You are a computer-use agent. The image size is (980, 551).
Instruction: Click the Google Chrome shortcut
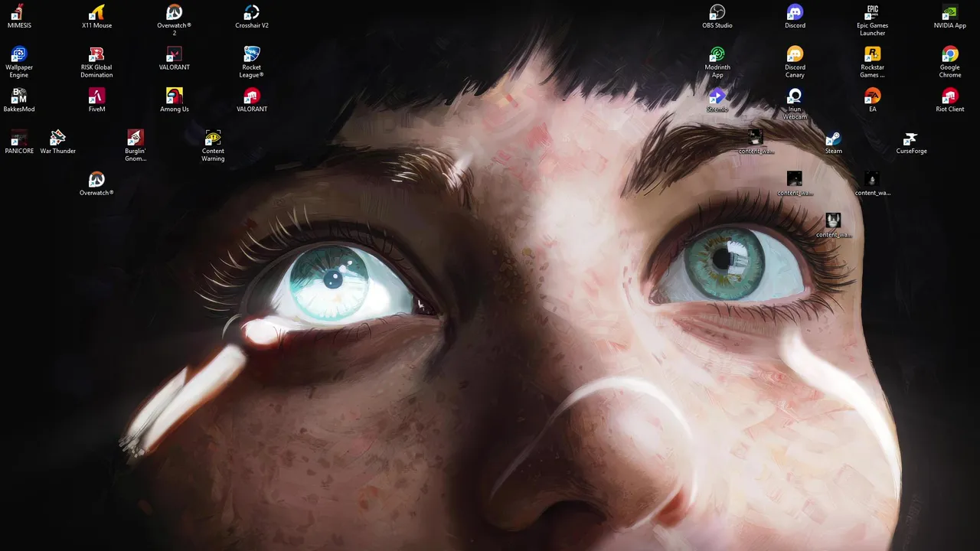(949, 62)
